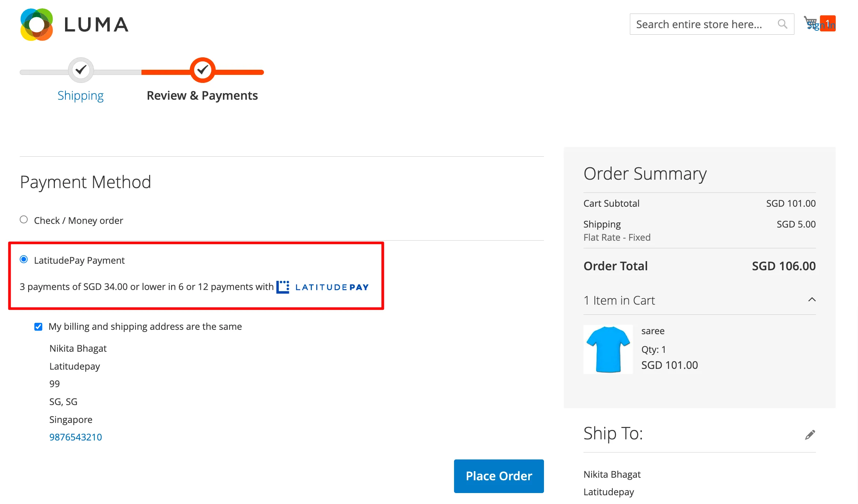The width and height of the screenshot is (858, 504).
Task: Click the Search entire store field
Action: point(712,24)
